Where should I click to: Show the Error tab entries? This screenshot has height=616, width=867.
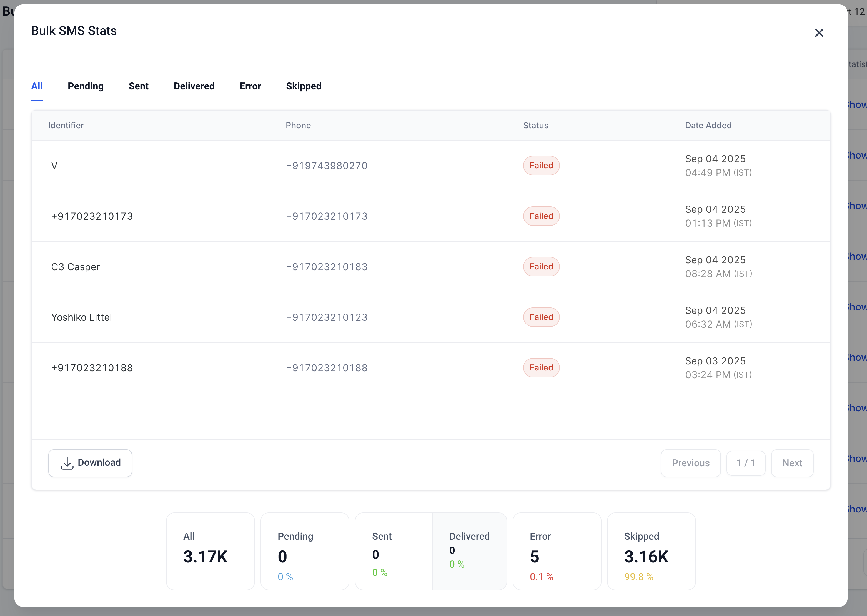[250, 86]
